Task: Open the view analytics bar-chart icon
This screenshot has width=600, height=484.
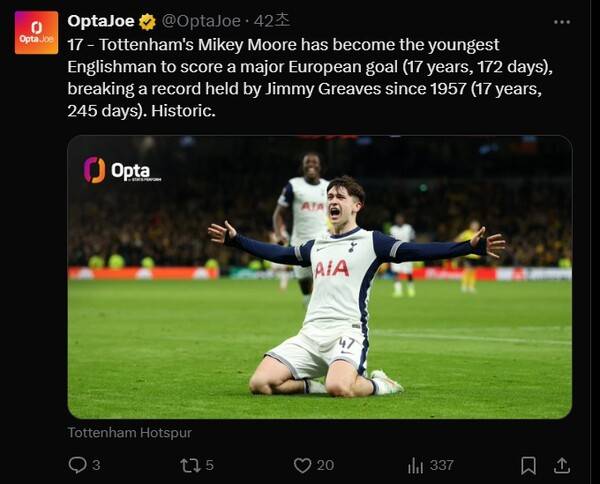Action: tap(416, 465)
